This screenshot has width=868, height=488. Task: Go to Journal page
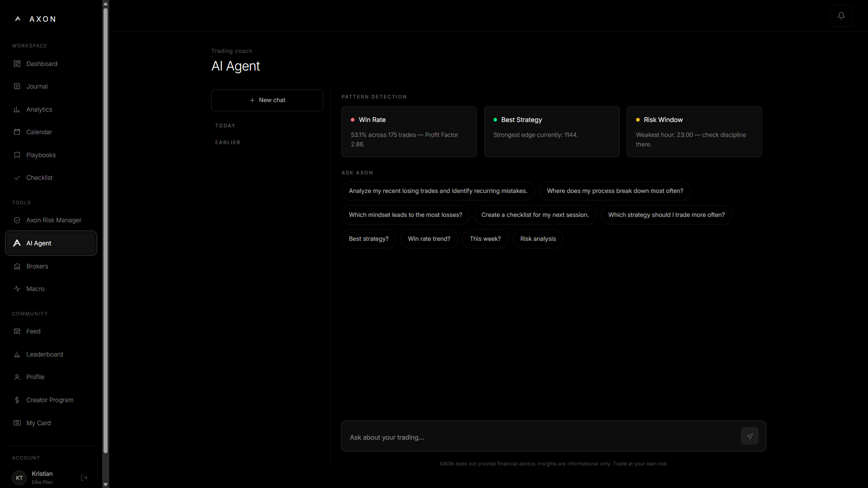pos(51,86)
